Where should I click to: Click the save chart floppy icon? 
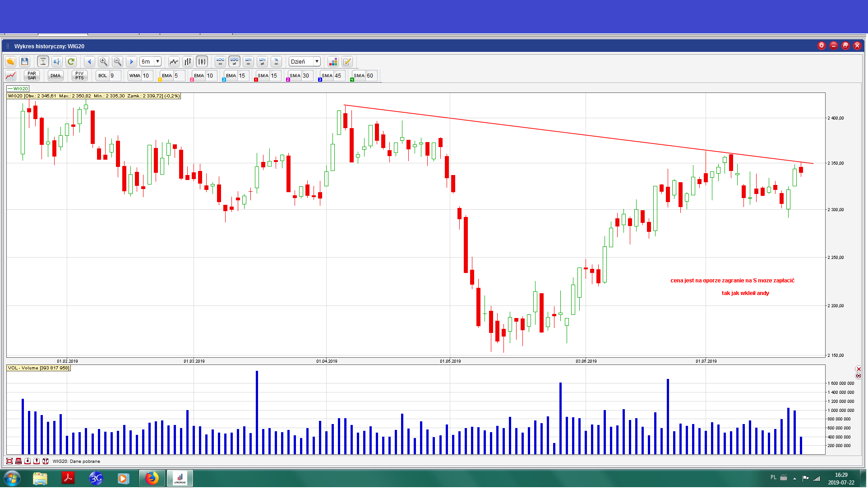[x=25, y=62]
